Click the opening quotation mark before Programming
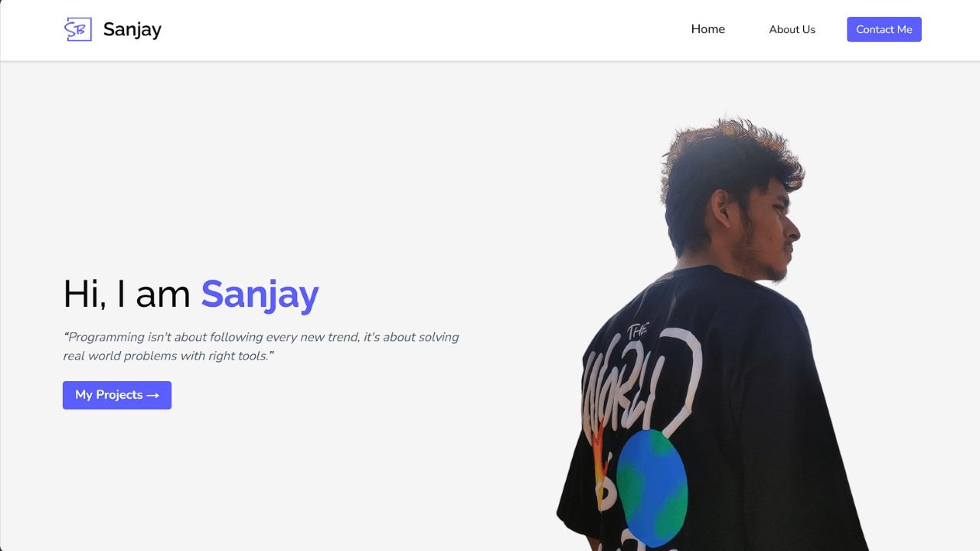This screenshot has height=551, width=980. click(66, 337)
